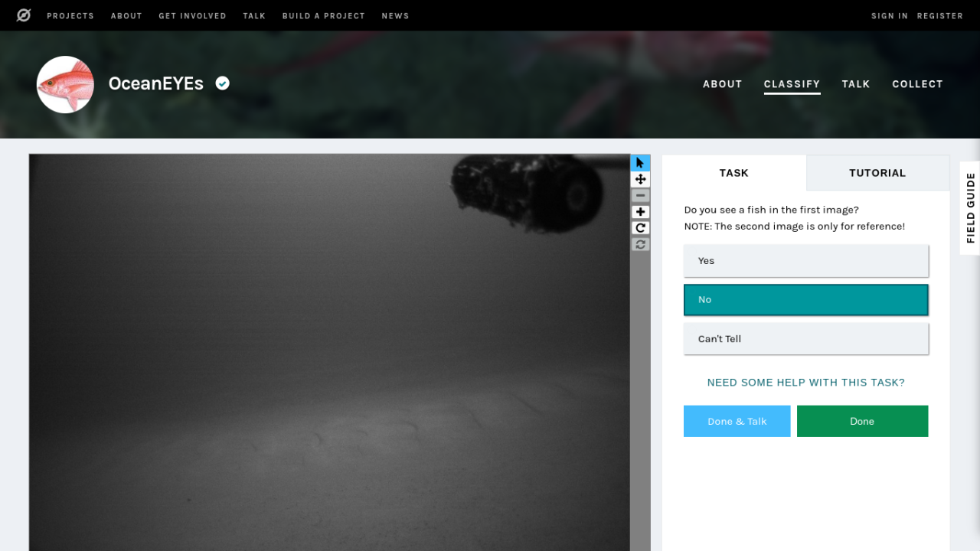
Task: Open the Field Guide side tab
Action: [x=970, y=208]
